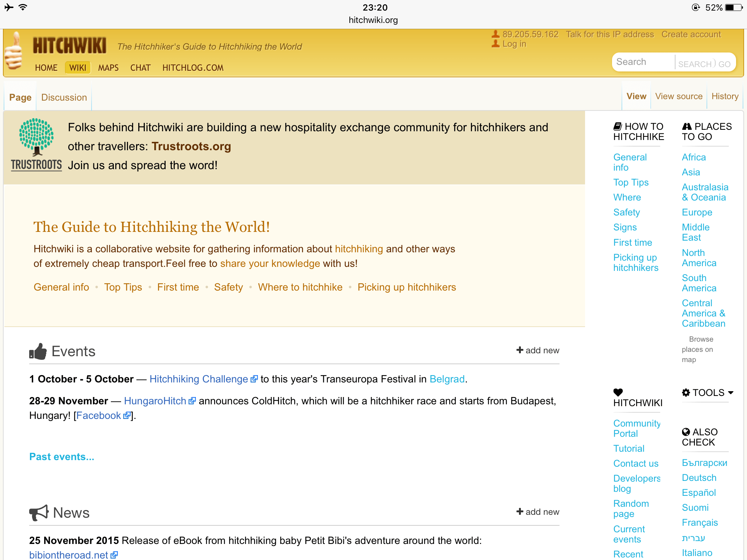Click the News megaphone icon
747x560 pixels.
coord(39,513)
